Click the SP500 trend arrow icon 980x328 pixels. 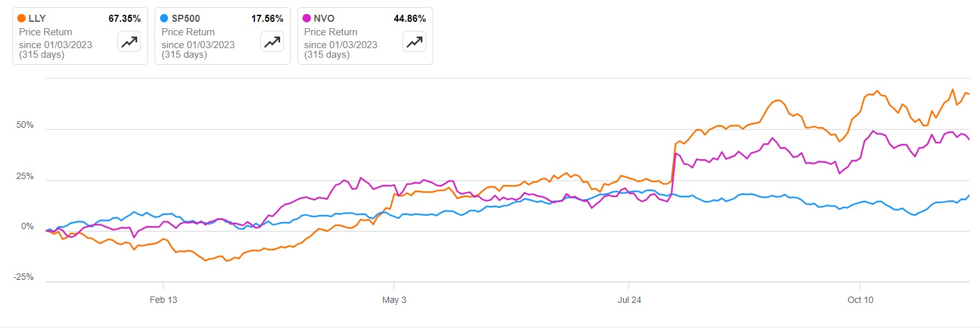point(272,42)
